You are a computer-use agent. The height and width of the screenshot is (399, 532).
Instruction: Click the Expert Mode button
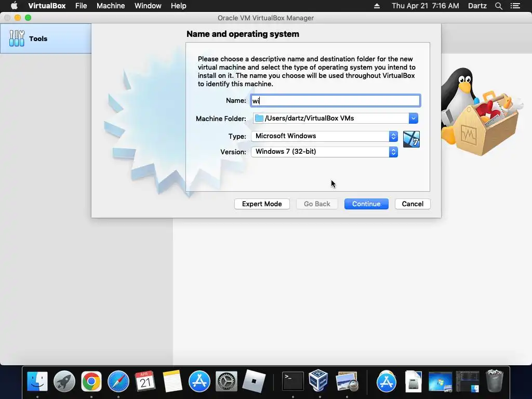coord(262,204)
